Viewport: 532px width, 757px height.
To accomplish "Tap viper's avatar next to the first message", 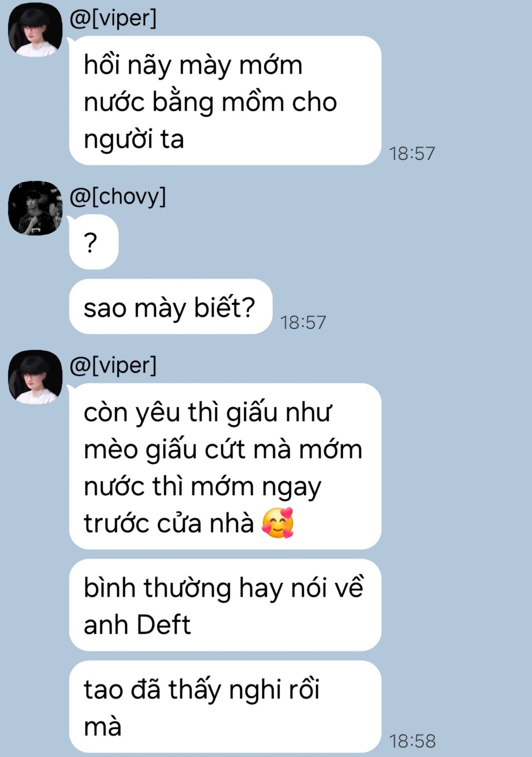I will [35, 30].
